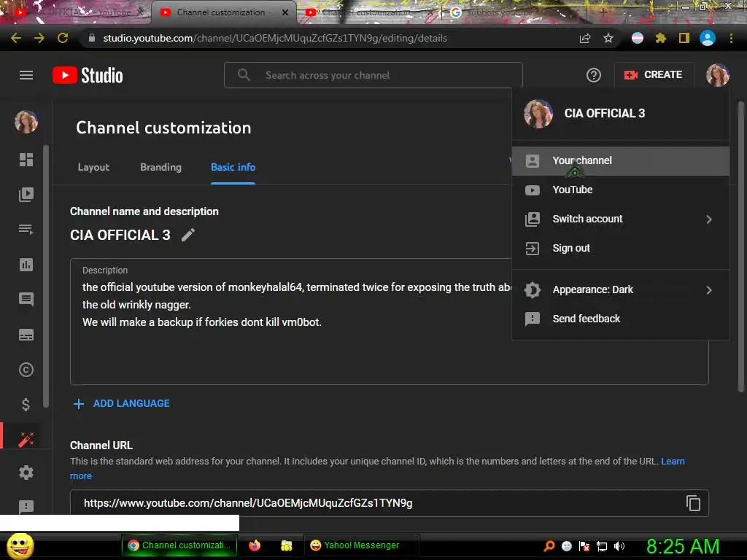Click the volume speaker tray icon

click(x=619, y=546)
